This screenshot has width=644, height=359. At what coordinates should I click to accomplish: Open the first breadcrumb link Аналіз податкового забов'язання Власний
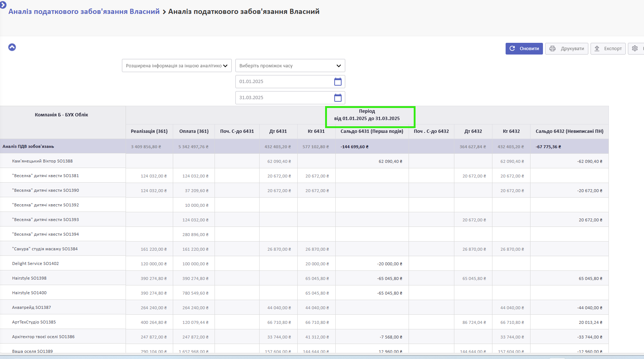84,12
